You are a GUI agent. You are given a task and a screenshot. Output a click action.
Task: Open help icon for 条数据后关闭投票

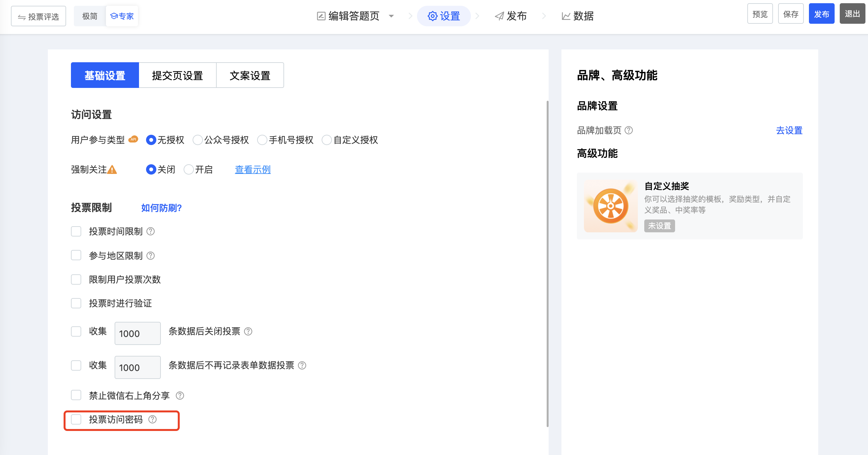[x=248, y=331]
